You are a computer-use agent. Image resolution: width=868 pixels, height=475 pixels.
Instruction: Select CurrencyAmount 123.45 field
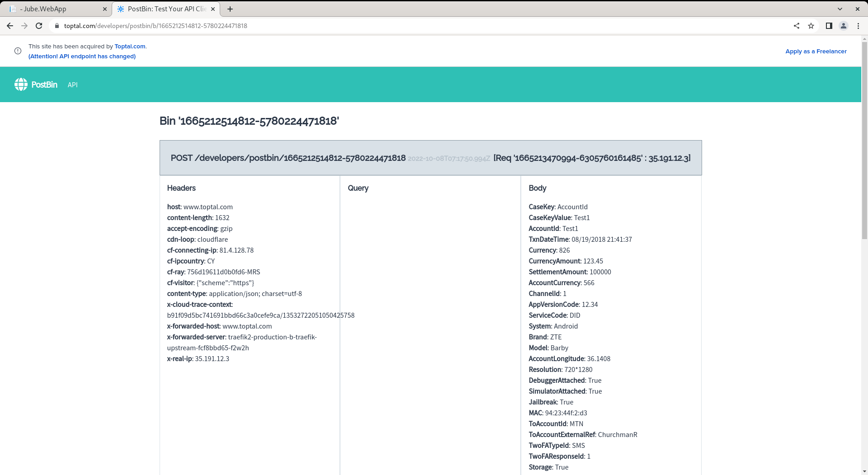pyautogui.click(x=566, y=261)
